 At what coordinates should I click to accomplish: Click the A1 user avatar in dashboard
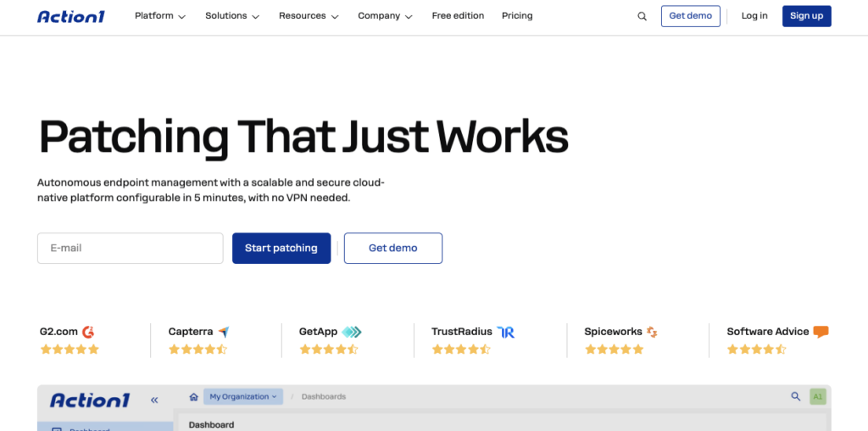click(x=818, y=397)
